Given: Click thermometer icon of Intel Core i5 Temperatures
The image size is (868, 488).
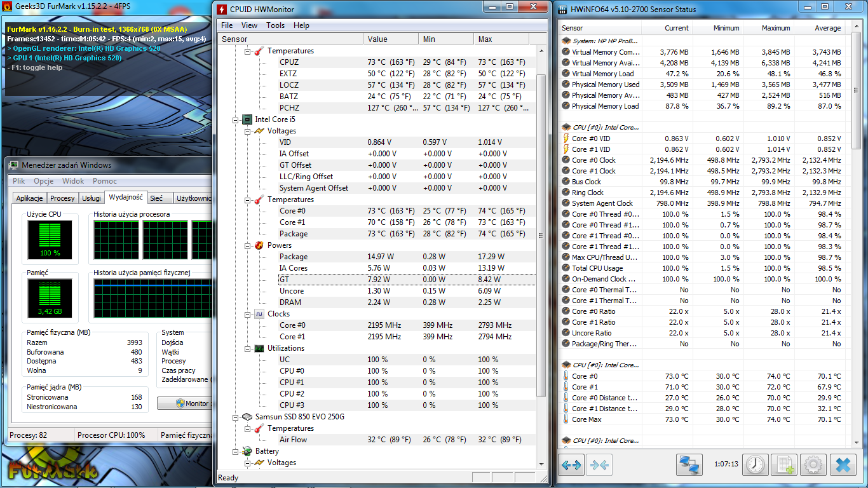Looking at the screenshot, I should click(259, 200).
